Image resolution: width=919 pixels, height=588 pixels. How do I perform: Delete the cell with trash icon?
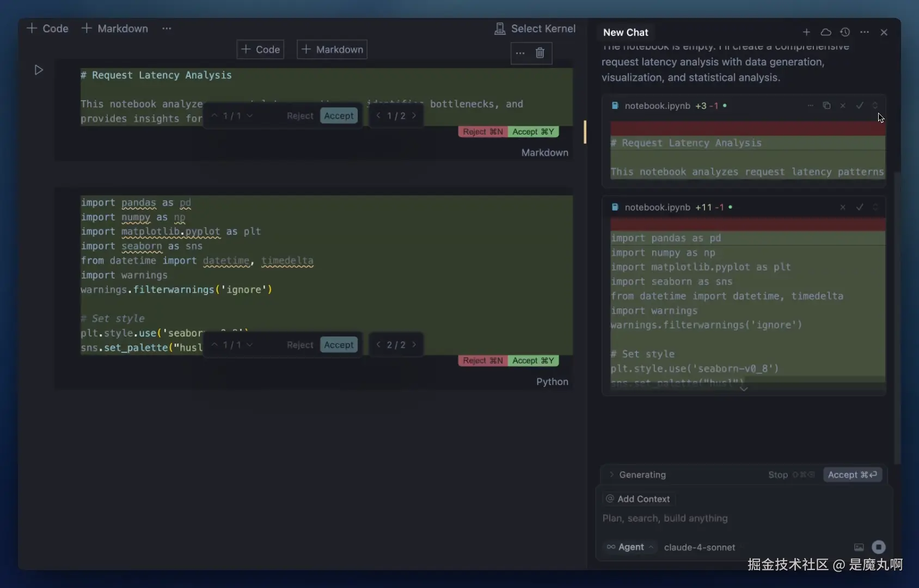tap(540, 53)
